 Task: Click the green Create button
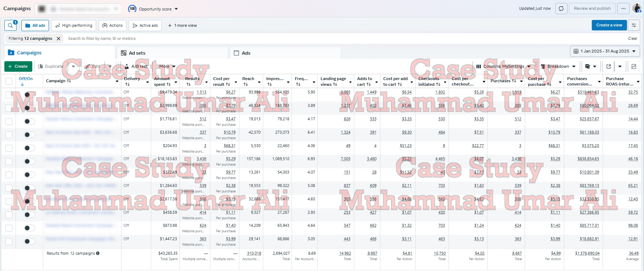18,66
